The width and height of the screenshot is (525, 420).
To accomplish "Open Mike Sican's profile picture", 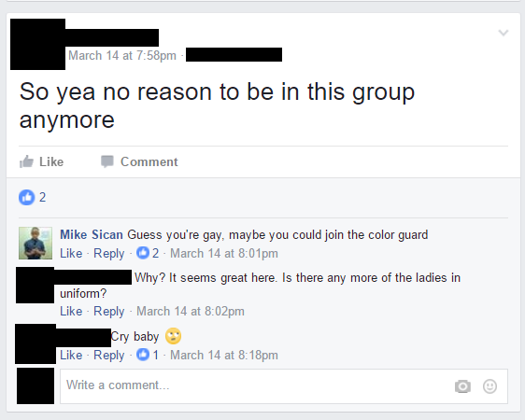I will [35, 243].
